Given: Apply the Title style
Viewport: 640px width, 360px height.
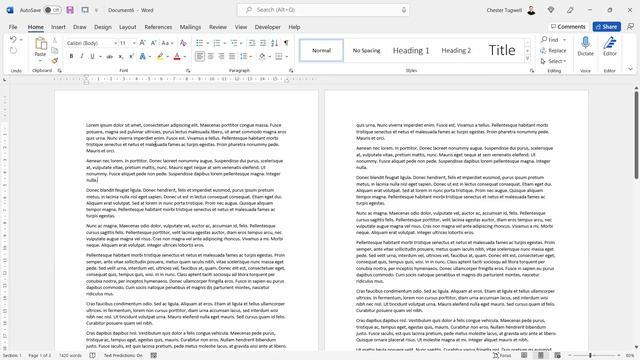Looking at the screenshot, I should [x=502, y=51].
